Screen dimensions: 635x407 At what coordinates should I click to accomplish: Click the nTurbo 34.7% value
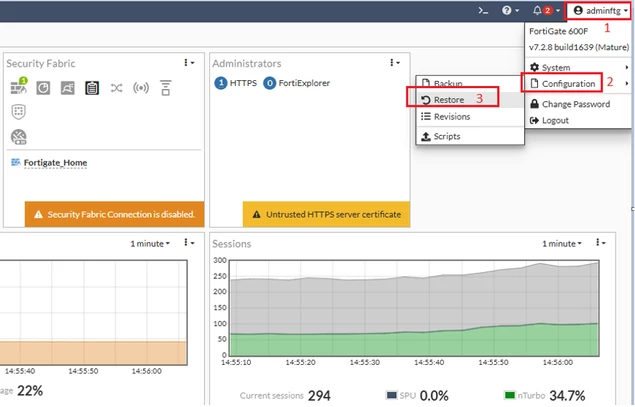(x=567, y=396)
